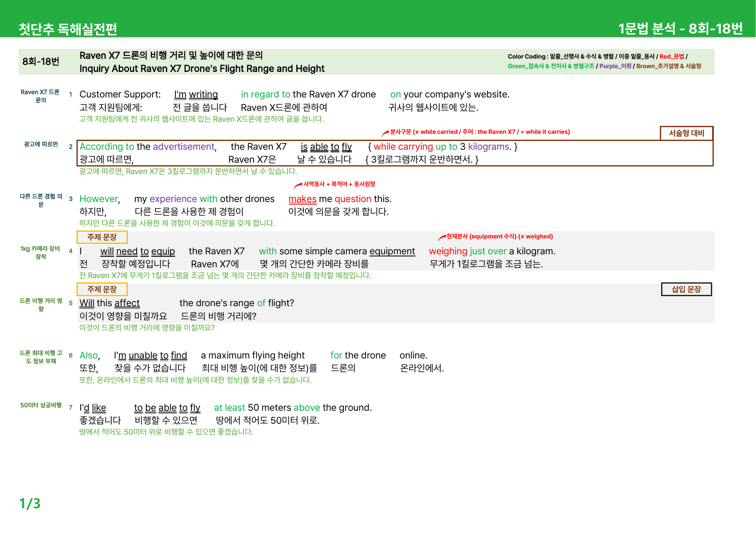Click the phrase 'for the drone'
Image resolution: width=756 pixels, height=535 pixels.
358,356
